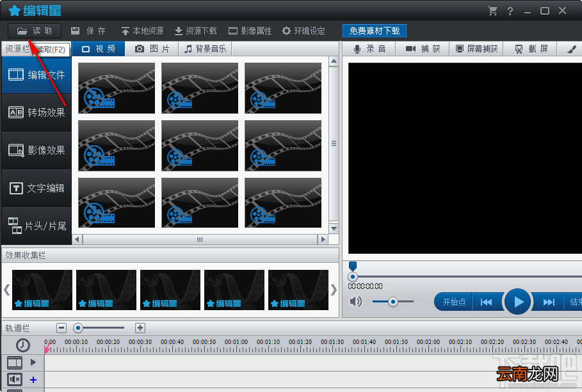The height and width of the screenshot is (392, 582).
Task: Click the brush icon beside 截屏
Action: [x=572, y=49]
